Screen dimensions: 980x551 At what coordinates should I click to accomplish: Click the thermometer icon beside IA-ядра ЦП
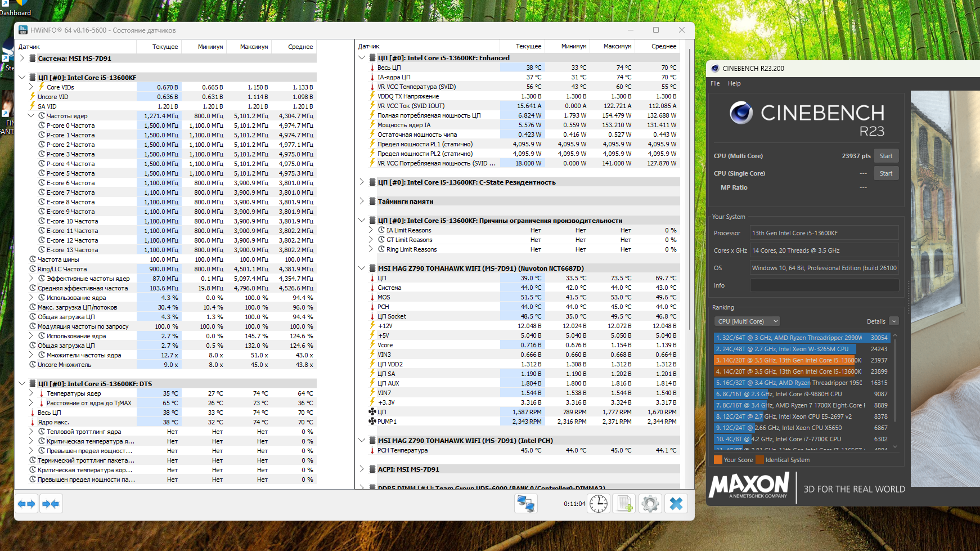point(372,77)
